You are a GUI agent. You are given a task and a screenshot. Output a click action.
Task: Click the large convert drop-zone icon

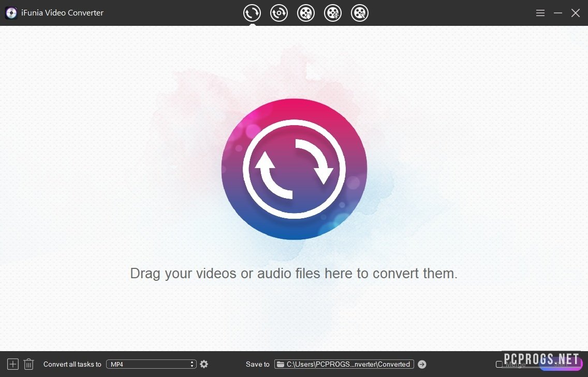294,169
